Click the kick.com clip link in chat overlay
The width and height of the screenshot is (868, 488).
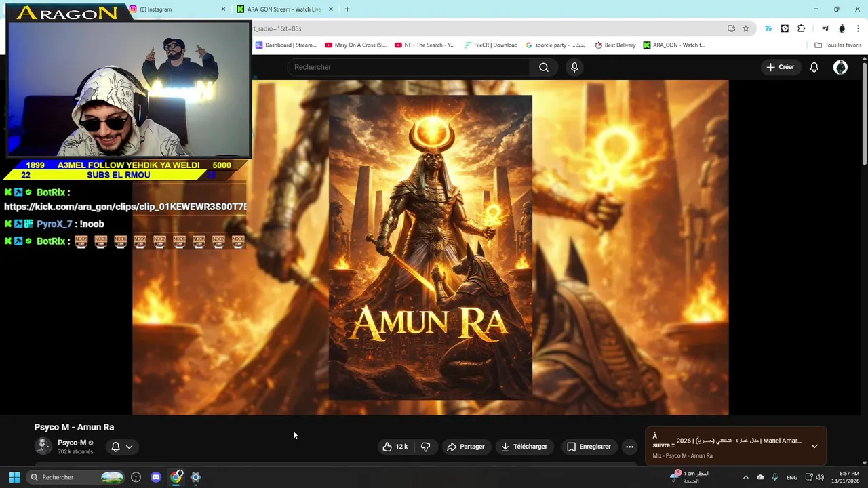(125, 207)
